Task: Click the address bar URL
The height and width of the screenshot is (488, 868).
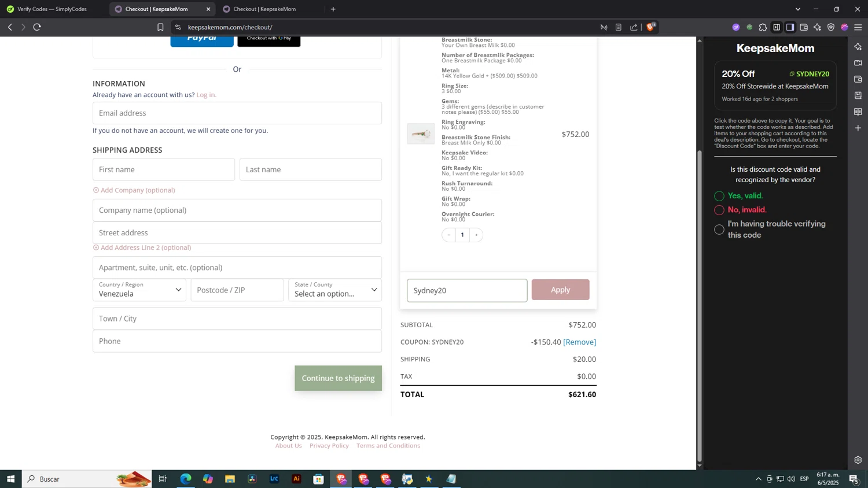Action: tap(230, 27)
